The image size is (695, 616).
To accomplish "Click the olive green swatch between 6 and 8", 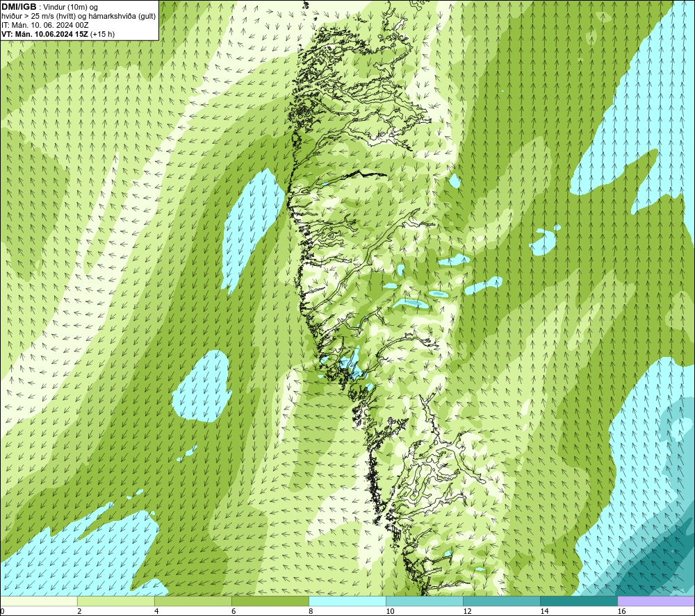I will (270, 601).
